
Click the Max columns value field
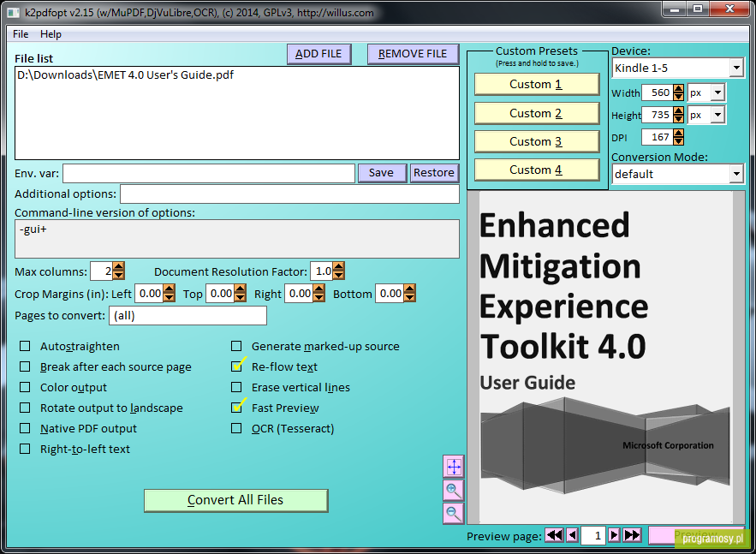pyautogui.click(x=102, y=271)
